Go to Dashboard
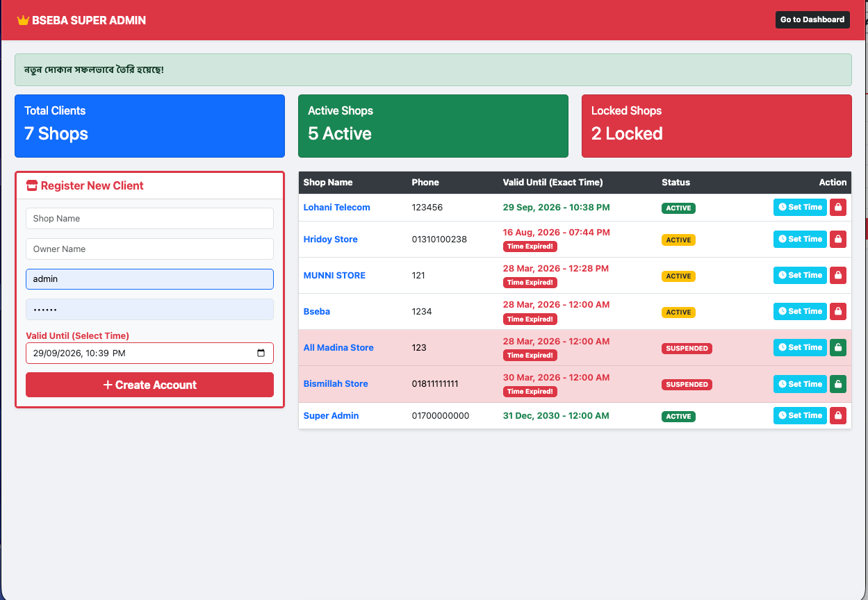This screenshot has height=600, width=868. pos(812,19)
